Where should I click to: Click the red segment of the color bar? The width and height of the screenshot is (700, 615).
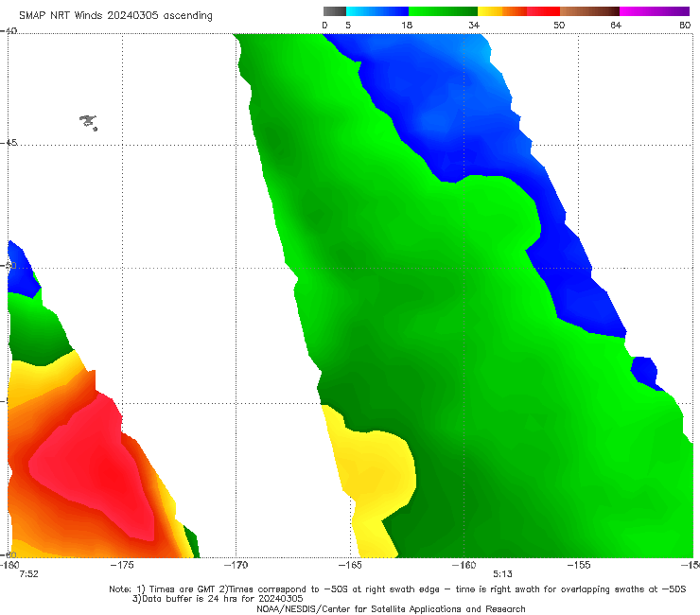pyautogui.click(x=543, y=11)
